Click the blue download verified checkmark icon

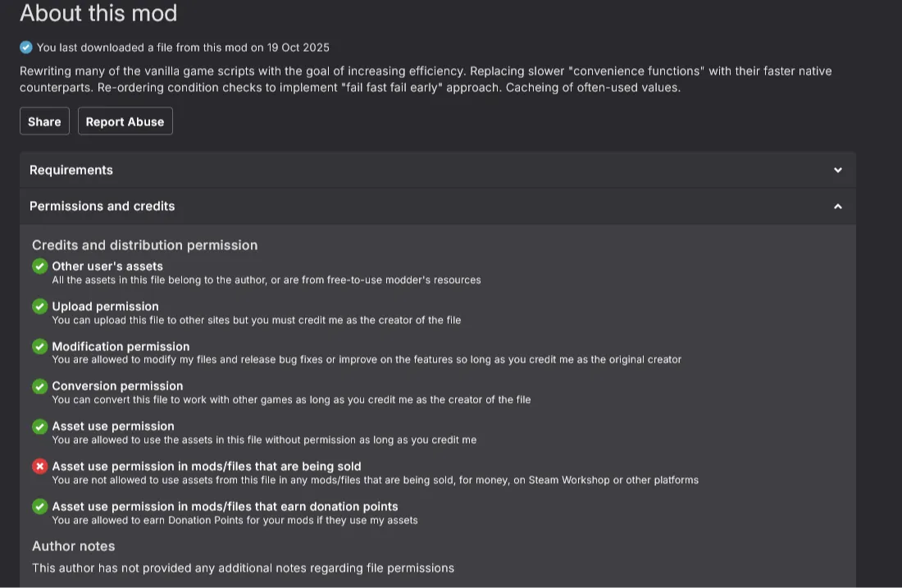pos(26,47)
